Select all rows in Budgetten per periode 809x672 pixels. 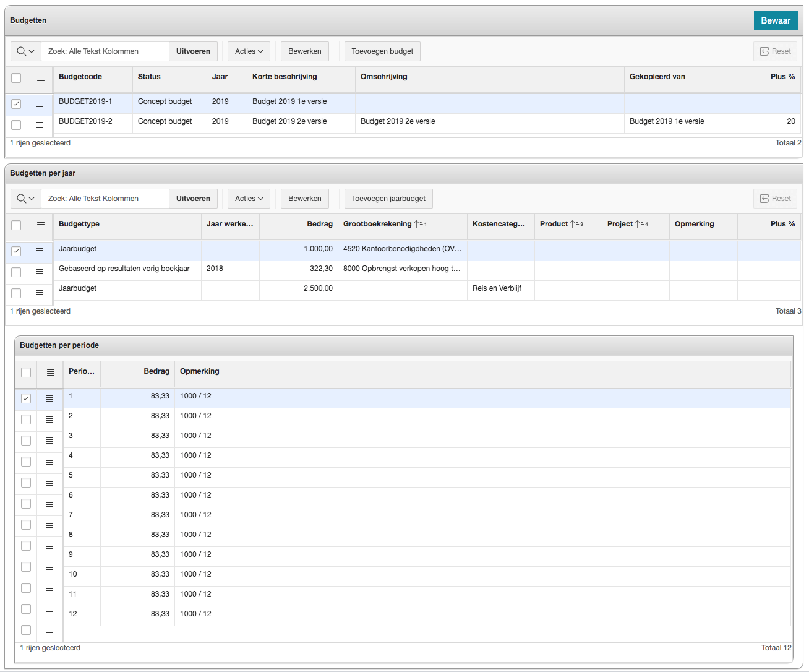[x=26, y=373]
